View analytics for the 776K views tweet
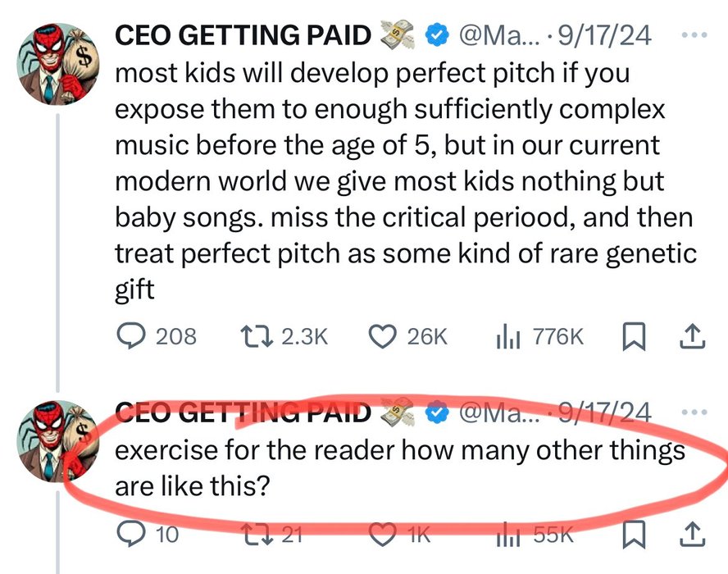 coord(510,335)
